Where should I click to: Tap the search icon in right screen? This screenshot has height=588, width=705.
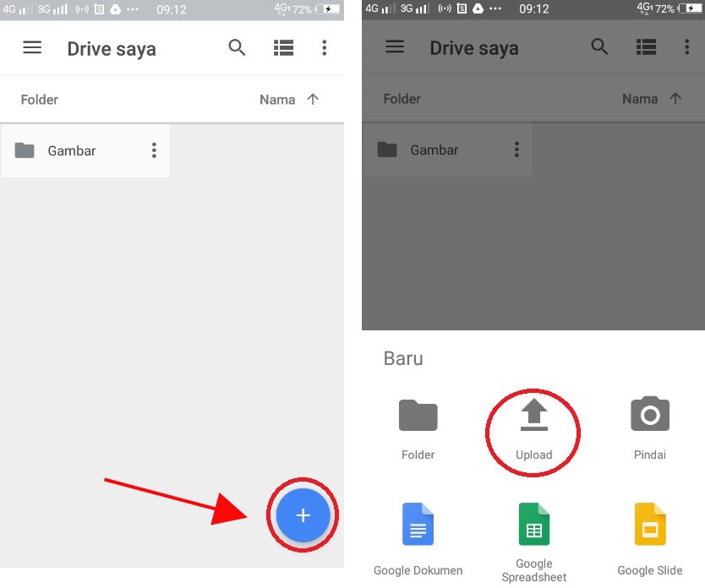pos(599,46)
